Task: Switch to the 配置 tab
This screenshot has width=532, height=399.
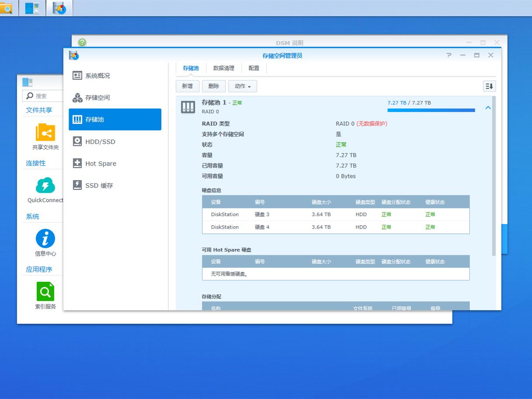Action: [x=254, y=68]
